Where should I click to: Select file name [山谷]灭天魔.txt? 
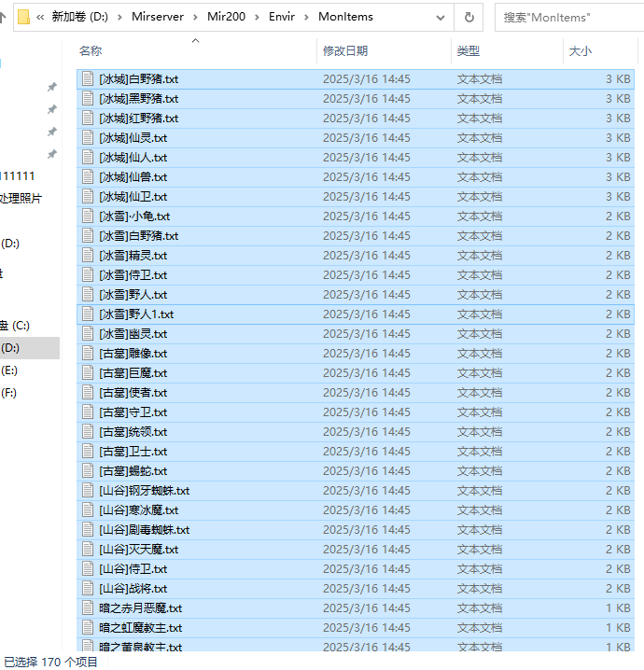pyautogui.click(x=138, y=550)
